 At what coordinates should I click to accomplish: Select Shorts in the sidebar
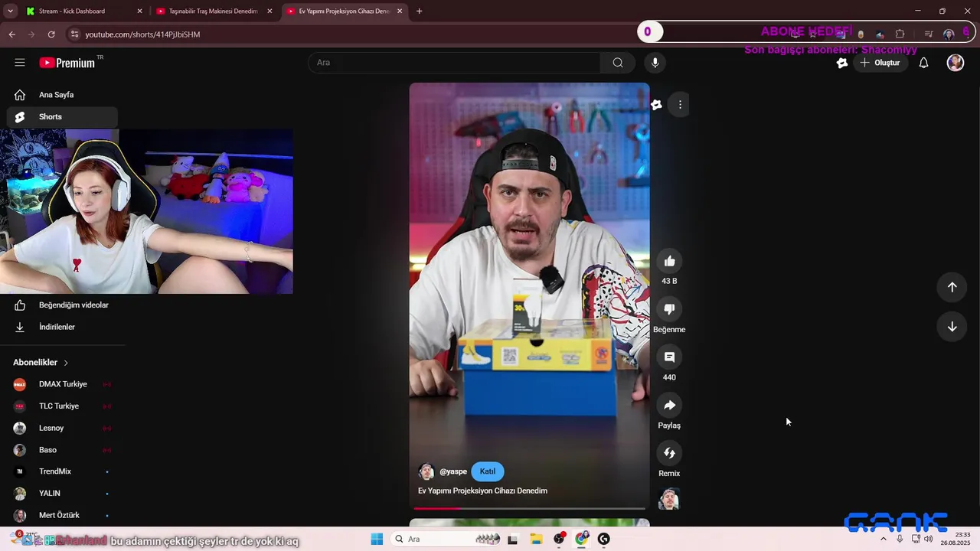point(61,117)
